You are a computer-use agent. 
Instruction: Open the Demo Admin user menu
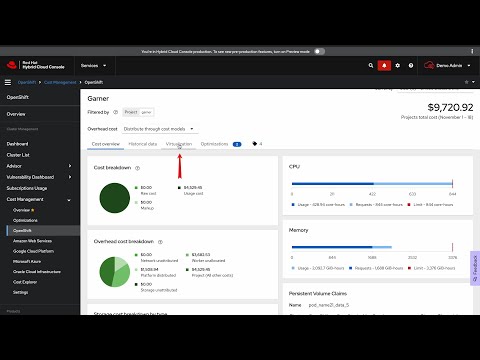pyautogui.click(x=448, y=66)
